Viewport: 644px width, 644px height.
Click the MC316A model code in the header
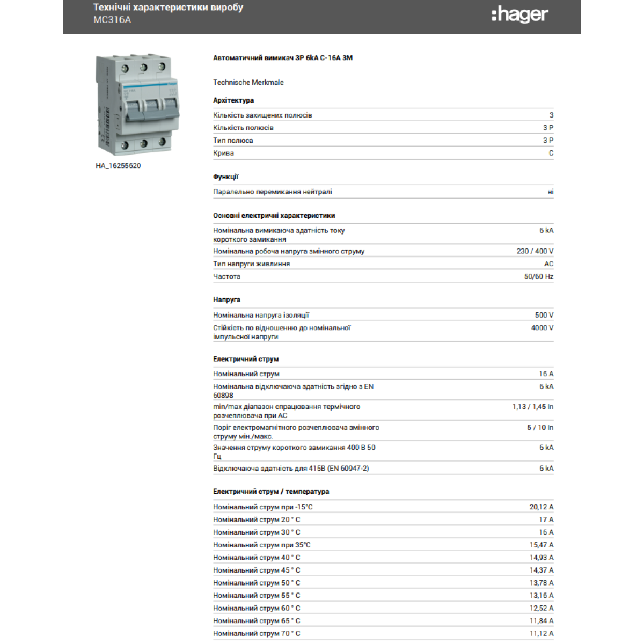pos(112,20)
